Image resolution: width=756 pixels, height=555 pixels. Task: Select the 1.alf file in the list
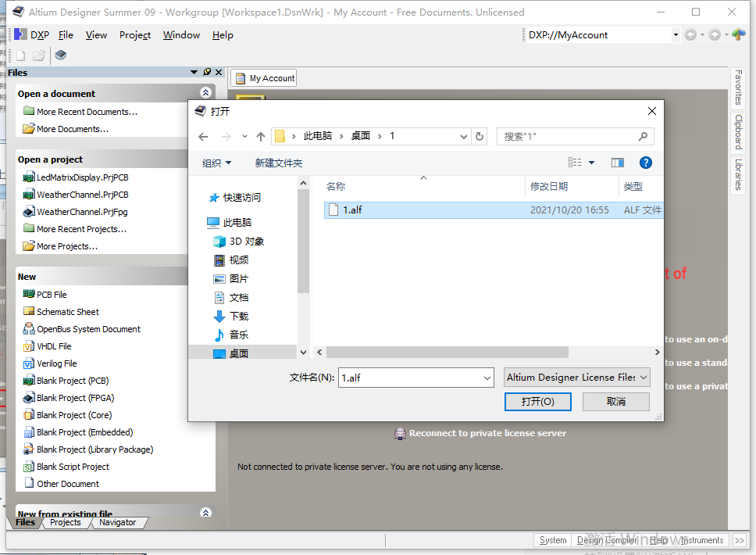(x=352, y=209)
